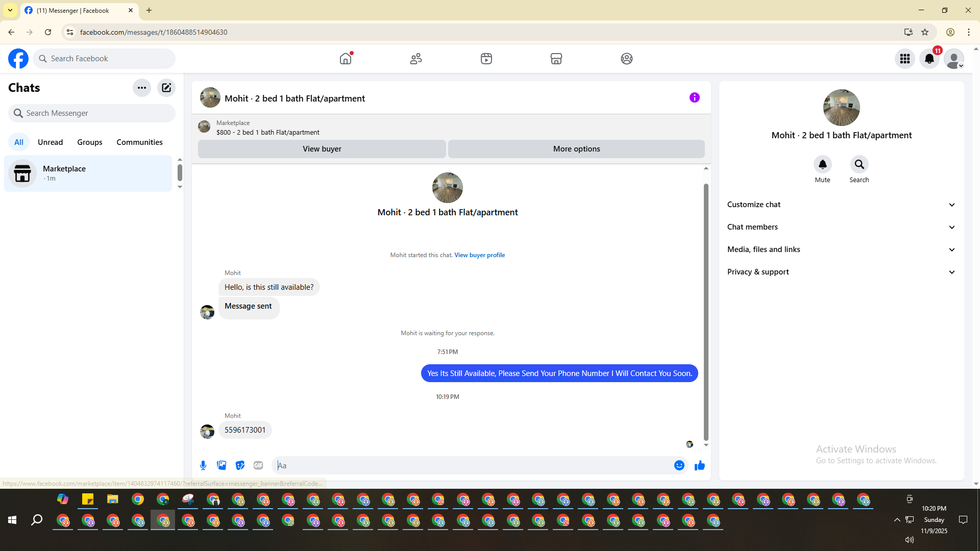Attach a photo with the image icon
The height and width of the screenshot is (551, 980).
[x=222, y=465]
